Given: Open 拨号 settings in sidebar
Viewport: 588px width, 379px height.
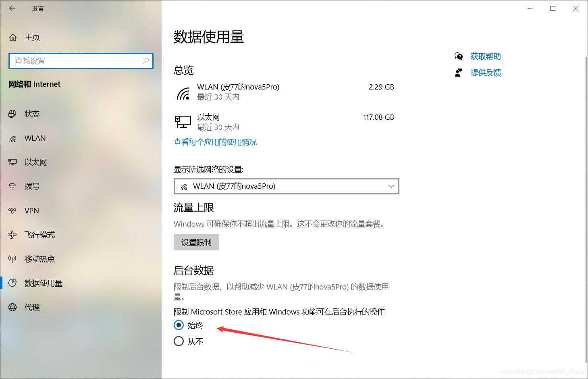Looking at the screenshot, I should click(x=32, y=186).
